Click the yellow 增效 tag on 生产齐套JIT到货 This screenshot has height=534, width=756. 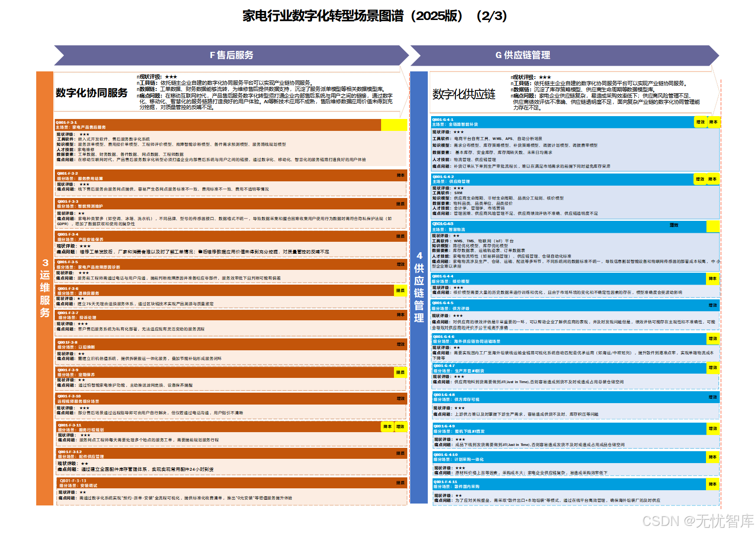pos(713,367)
